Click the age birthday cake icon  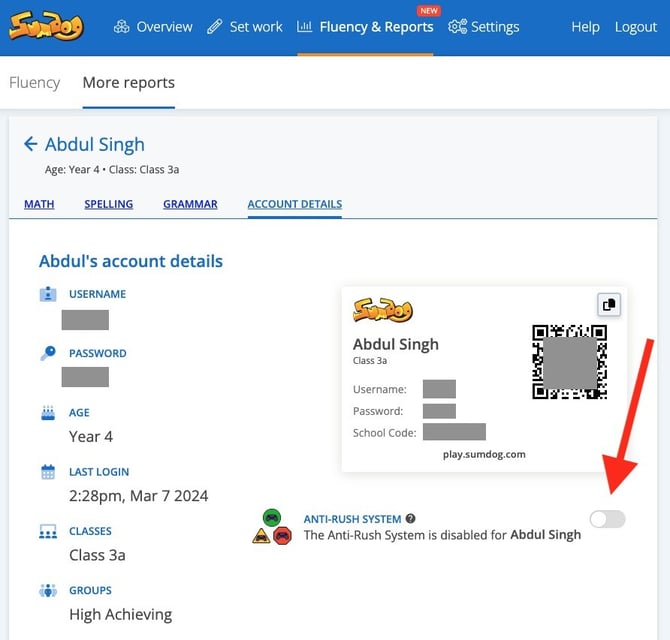[x=48, y=412]
